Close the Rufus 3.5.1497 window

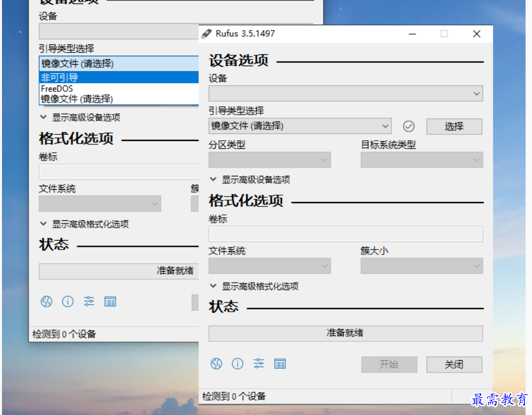click(477, 34)
